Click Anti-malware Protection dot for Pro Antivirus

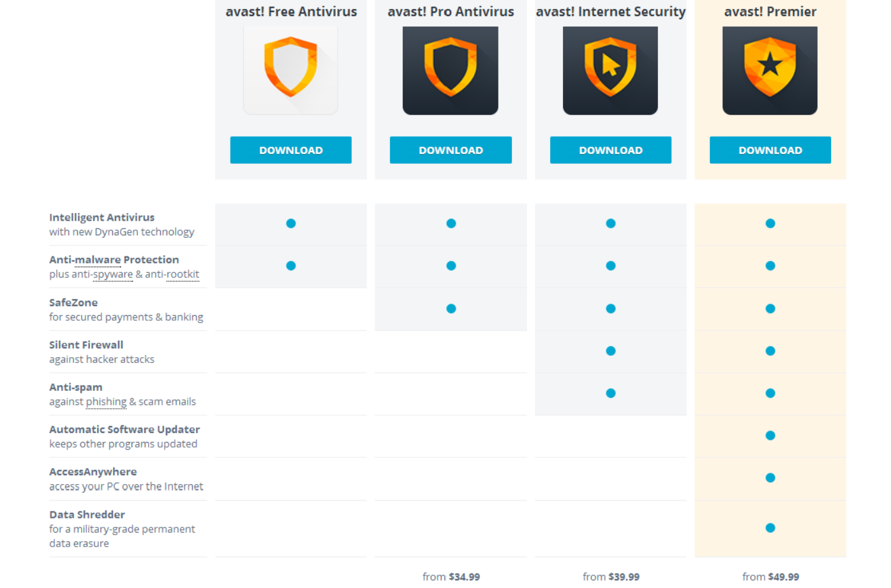(451, 266)
